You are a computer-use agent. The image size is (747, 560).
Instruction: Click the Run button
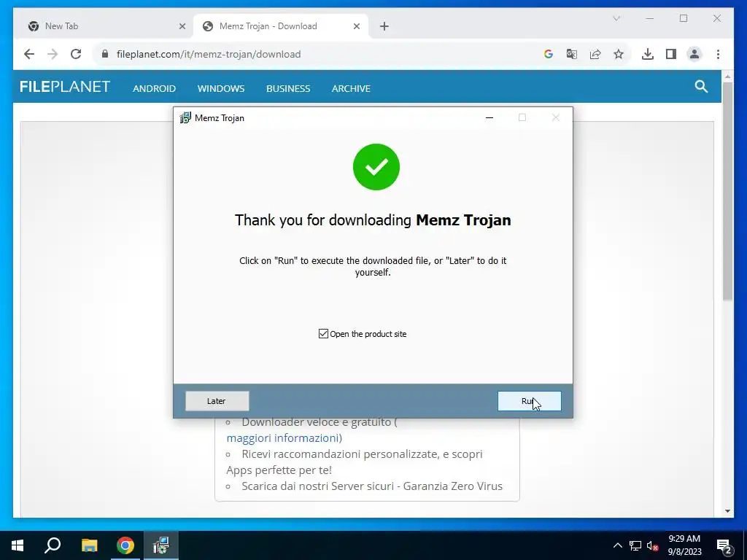(530, 401)
